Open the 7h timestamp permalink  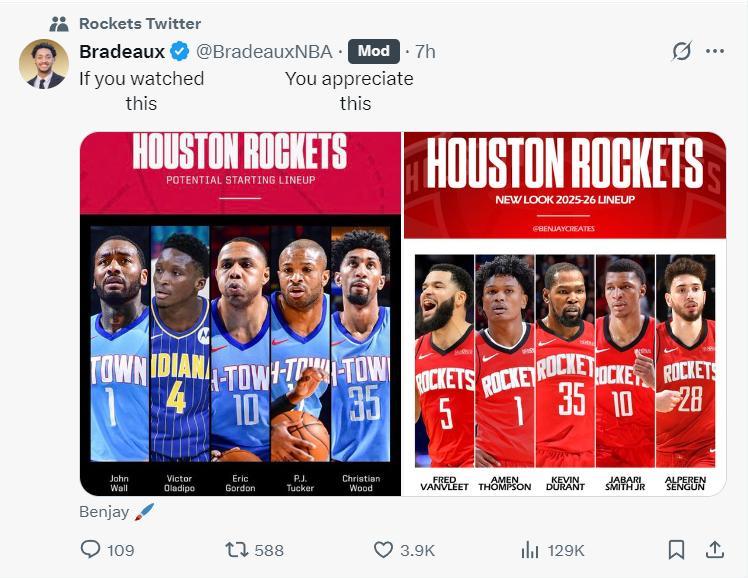pyautogui.click(x=425, y=51)
